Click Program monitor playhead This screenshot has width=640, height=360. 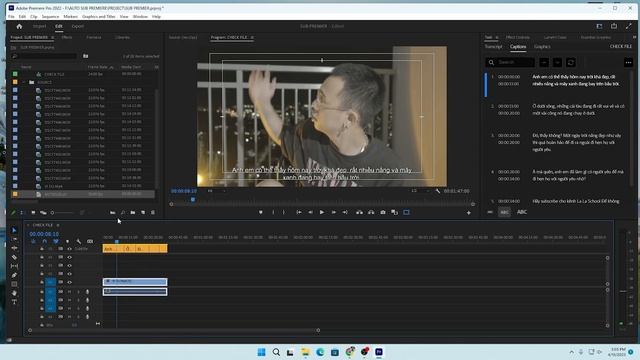[193, 200]
